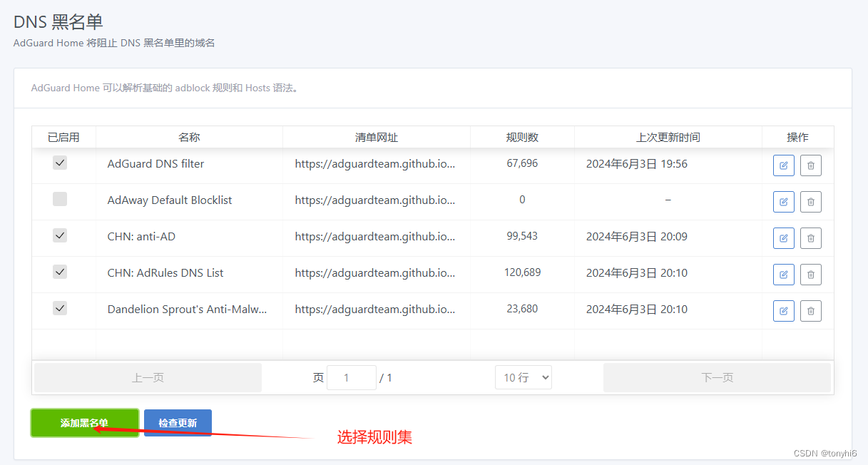Viewport: 868px width, 465px height.
Task: Click the 添加黑名单 green button
Action: 84,423
